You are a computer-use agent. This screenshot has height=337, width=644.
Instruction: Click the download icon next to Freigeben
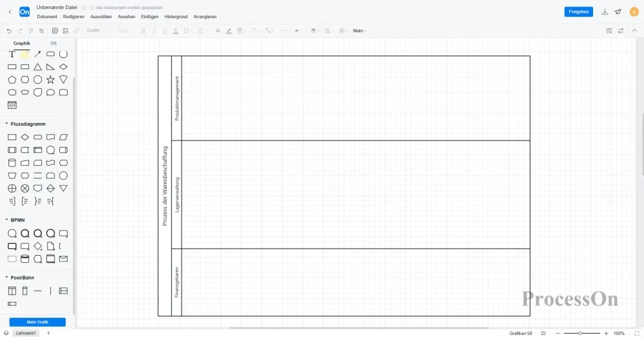pyautogui.click(x=605, y=12)
